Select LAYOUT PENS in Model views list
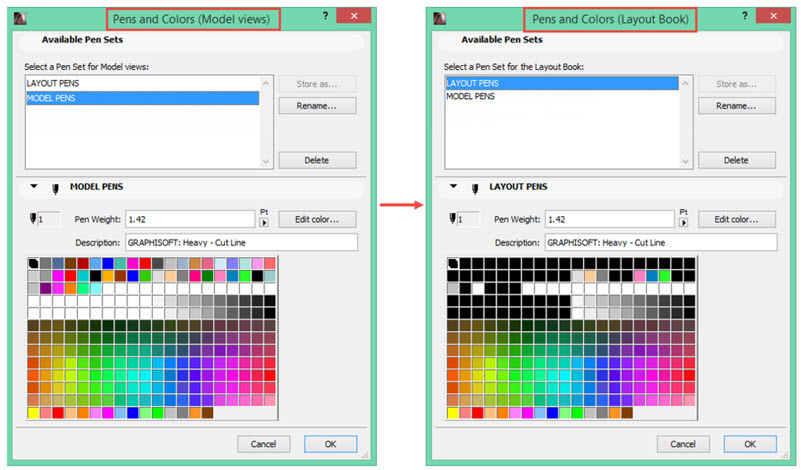 pyautogui.click(x=143, y=83)
